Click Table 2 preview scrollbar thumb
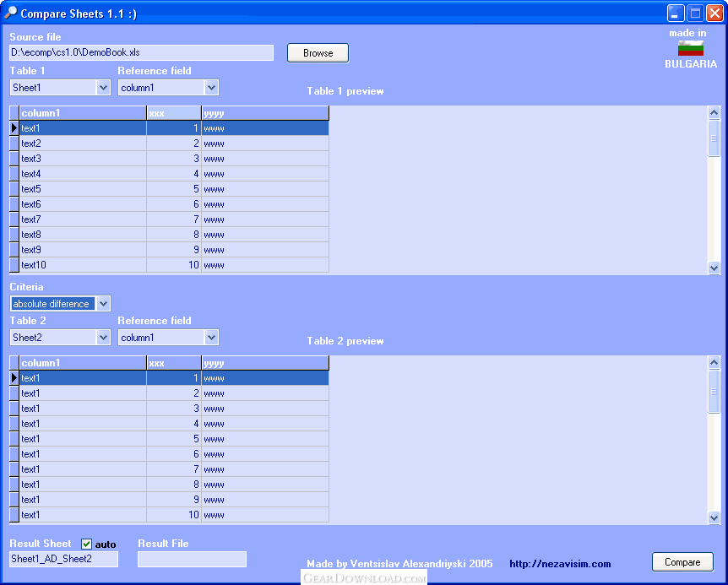This screenshot has width=728, height=585. point(714,392)
